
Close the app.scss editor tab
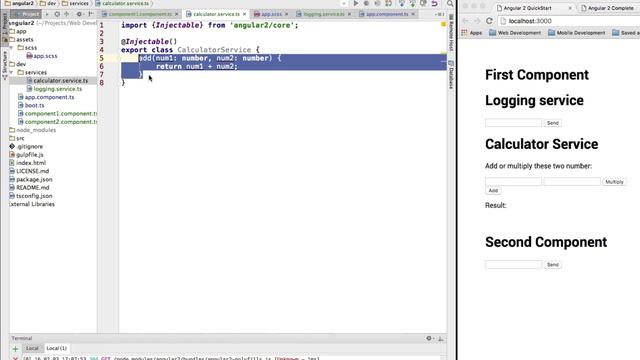point(287,14)
